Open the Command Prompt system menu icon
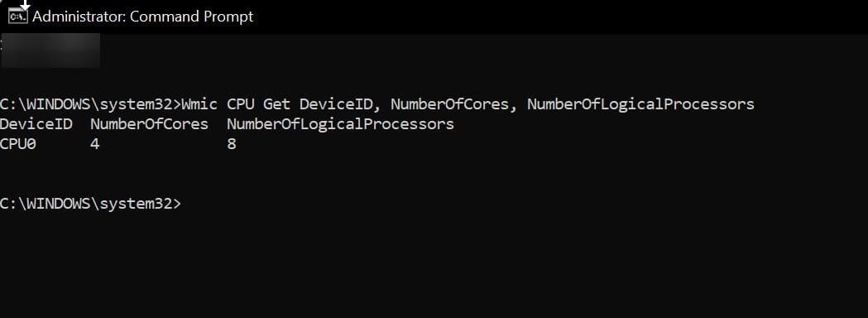 point(18,17)
